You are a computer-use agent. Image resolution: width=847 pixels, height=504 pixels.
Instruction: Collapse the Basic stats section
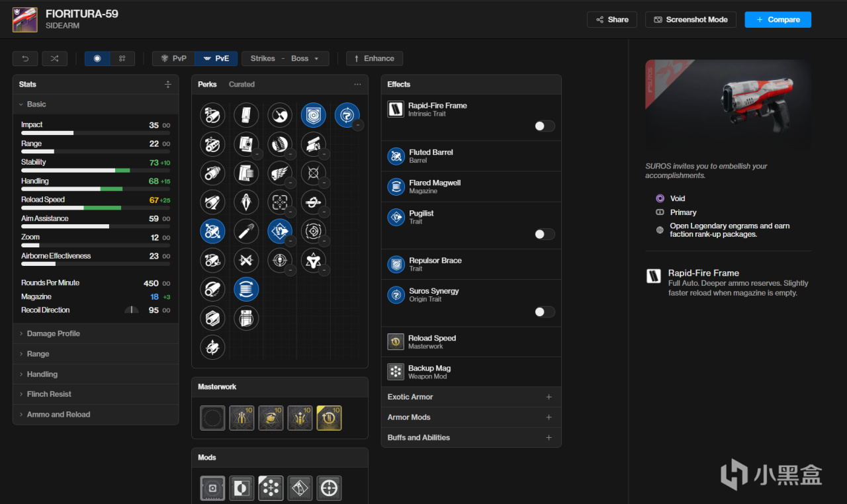coord(96,104)
